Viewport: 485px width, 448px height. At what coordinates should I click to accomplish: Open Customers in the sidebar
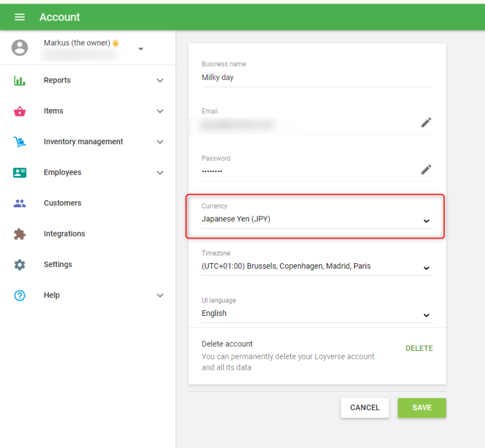62,203
